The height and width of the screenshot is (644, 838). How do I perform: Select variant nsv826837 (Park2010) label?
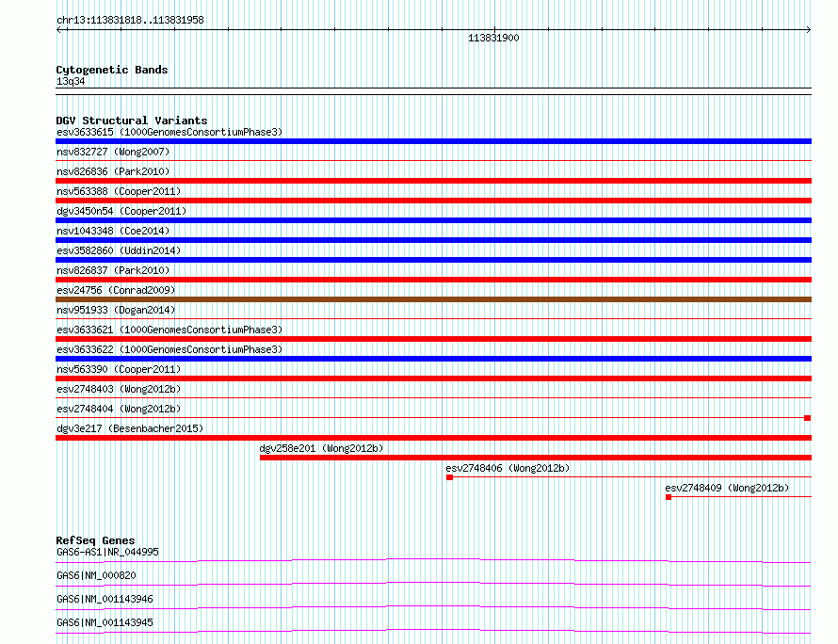(x=113, y=270)
